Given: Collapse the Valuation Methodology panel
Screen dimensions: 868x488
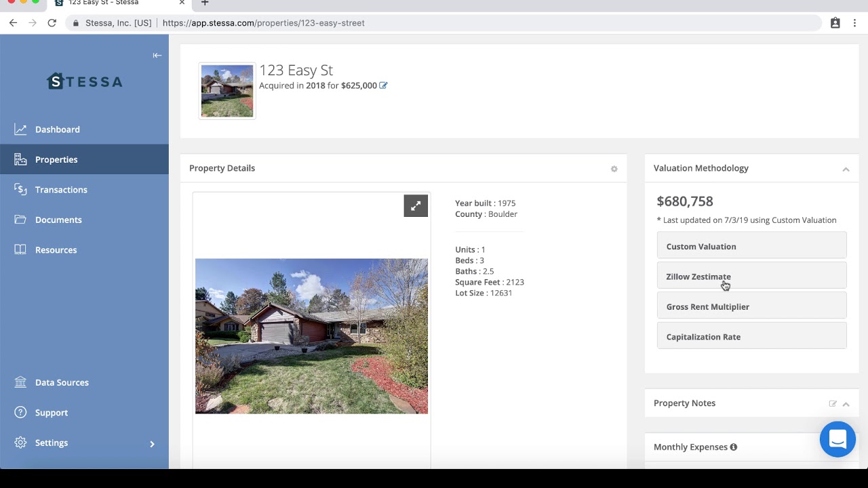Looking at the screenshot, I should (x=846, y=169).
